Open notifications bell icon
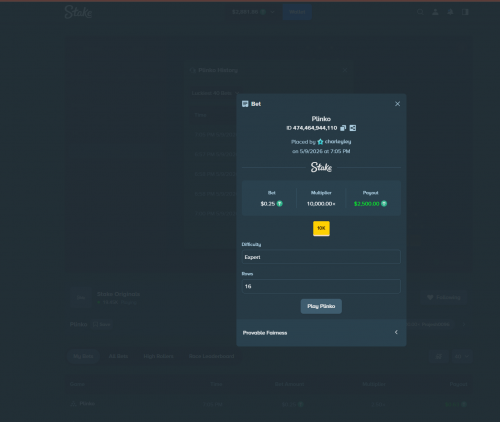The image size is (500, 422). pos(450,12)
